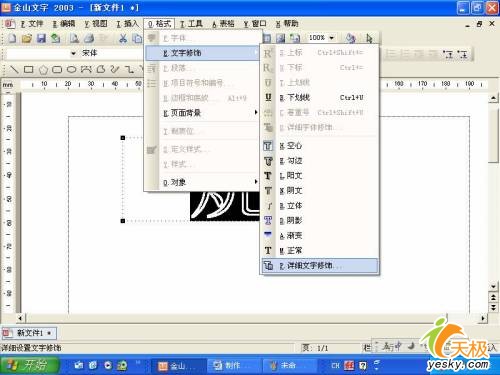The width and height of the screenshot is (500, 375).
Task: Click the Print toolbar icon
Action: [89, 38]
